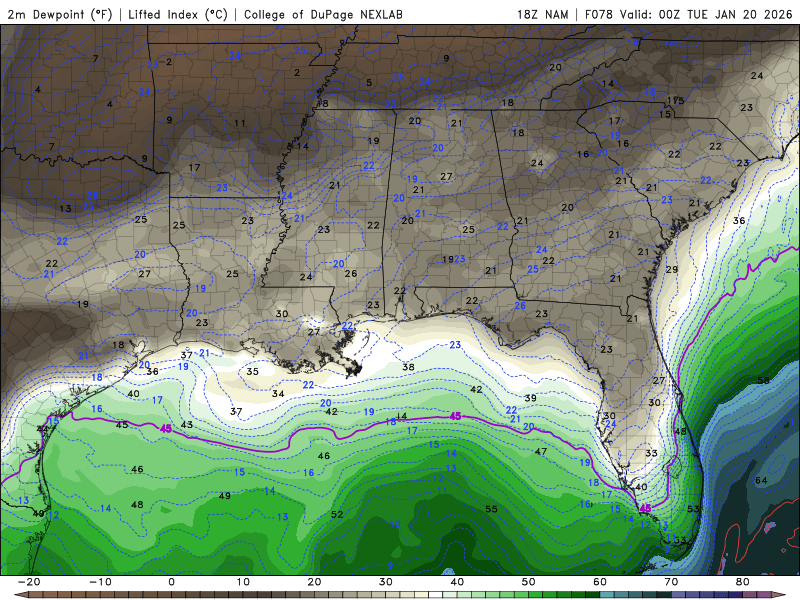Click the right arrow end of the color bar
This screenshot has height=600, width=800.
coord(779,594)
